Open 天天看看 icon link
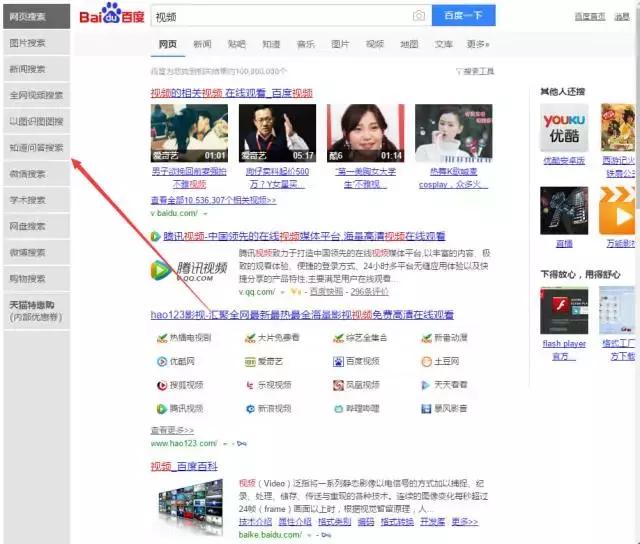640x544 pixels. (444, 385)
